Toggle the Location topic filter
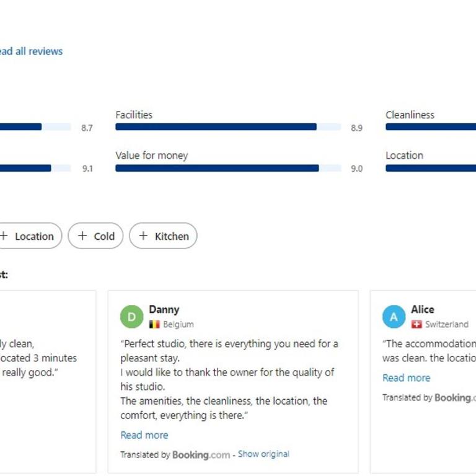476x476 pixels. pyautogui.click(x=30, y=236)
